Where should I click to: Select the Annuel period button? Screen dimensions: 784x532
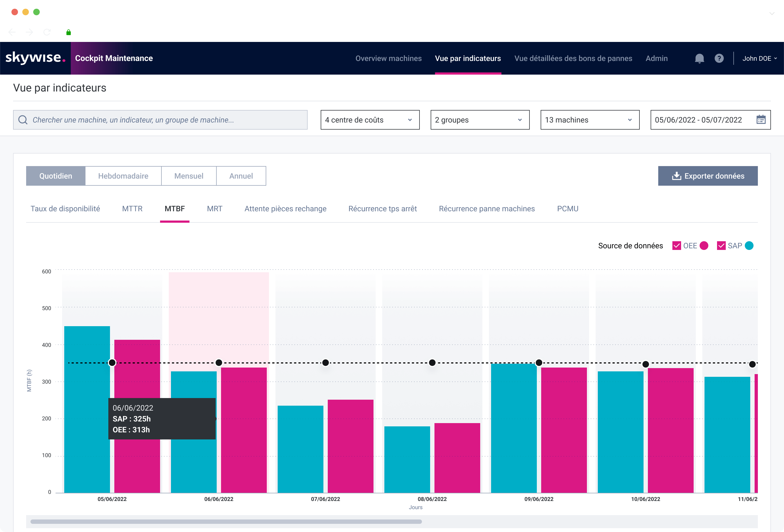(x=241, y=176)
